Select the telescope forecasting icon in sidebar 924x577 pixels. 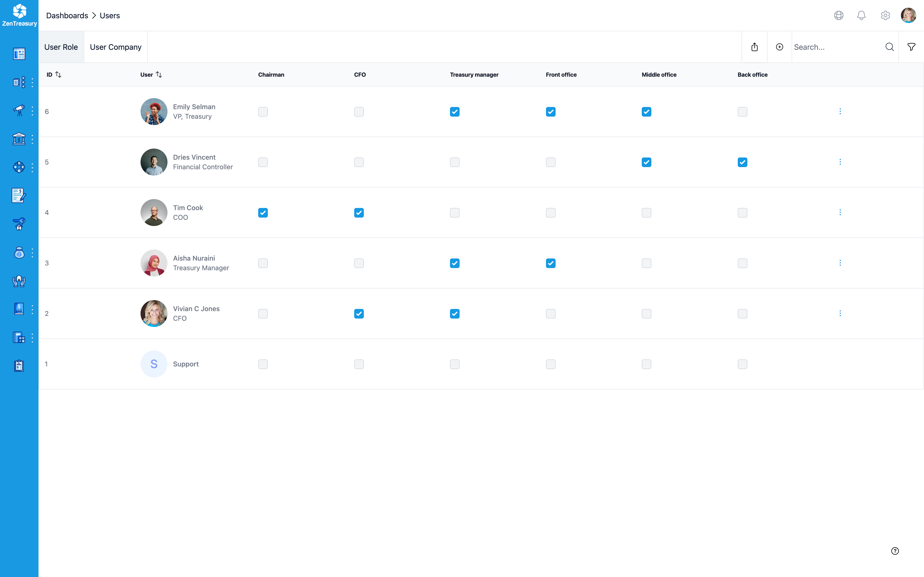pos(19,110)
